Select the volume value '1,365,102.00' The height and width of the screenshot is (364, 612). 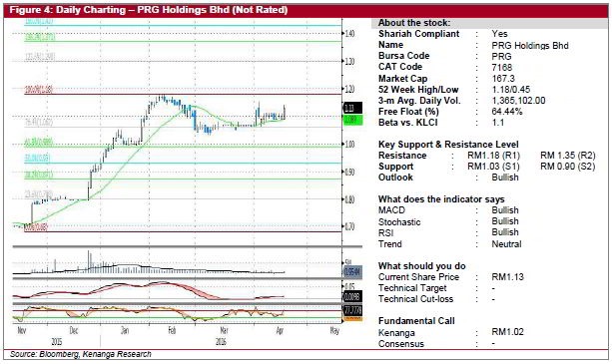519,101
